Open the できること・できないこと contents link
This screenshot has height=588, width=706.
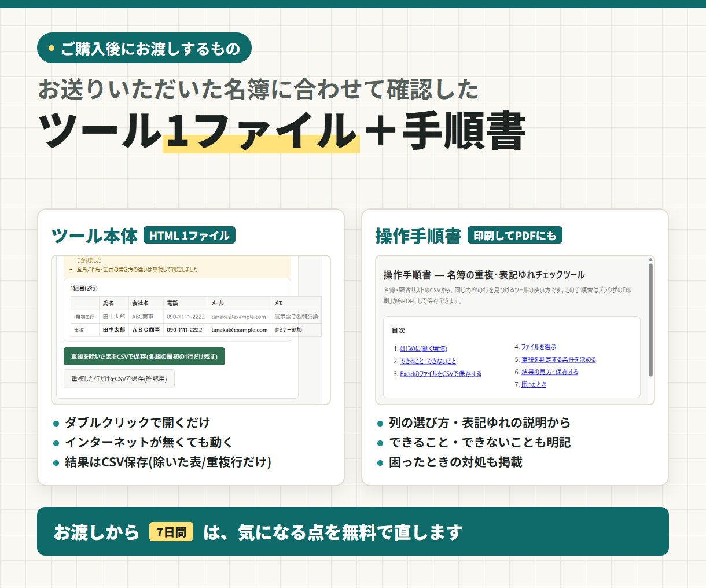(428, 361)
